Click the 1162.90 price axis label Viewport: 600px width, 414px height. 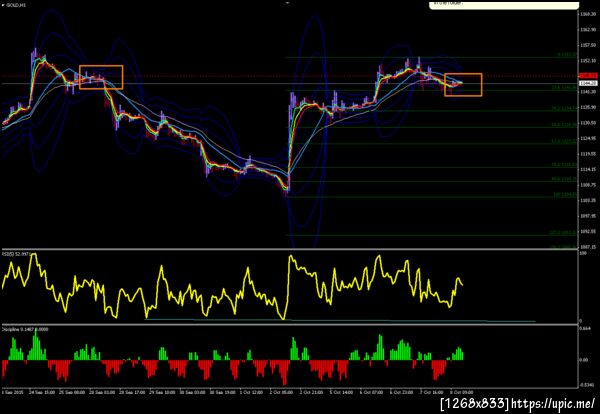[x=588, y=29]
